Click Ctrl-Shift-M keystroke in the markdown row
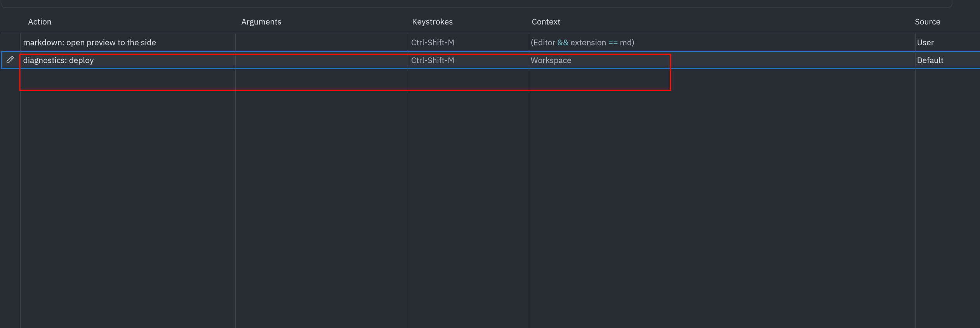This screenshot has height=328, width=980. (433, 43)
